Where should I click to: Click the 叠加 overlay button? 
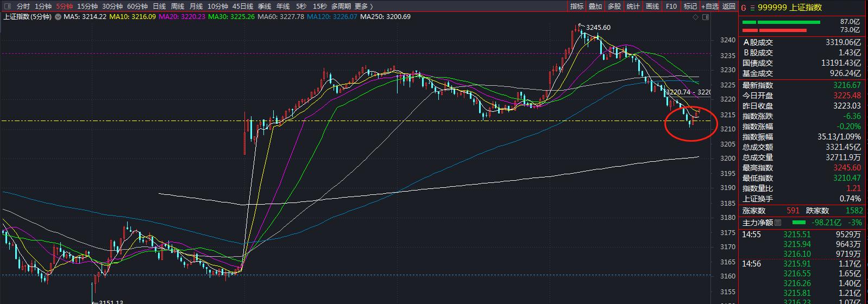(595, 7)
